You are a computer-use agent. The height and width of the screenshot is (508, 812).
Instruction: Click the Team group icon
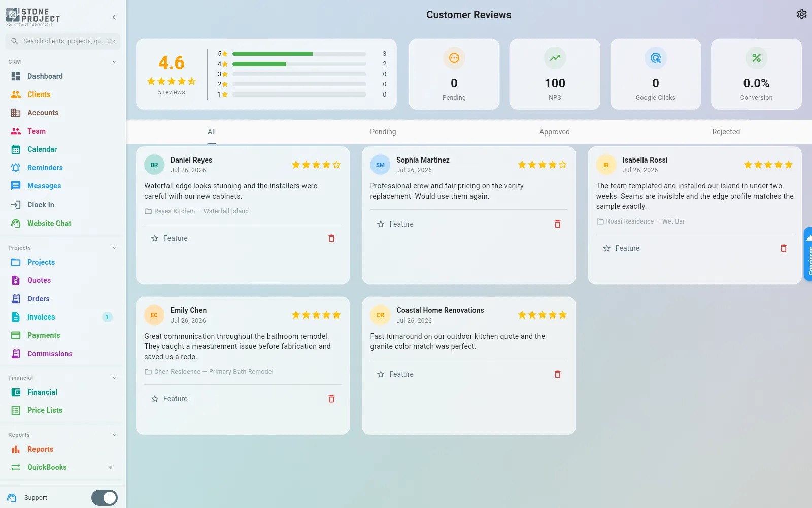(16, 131)
